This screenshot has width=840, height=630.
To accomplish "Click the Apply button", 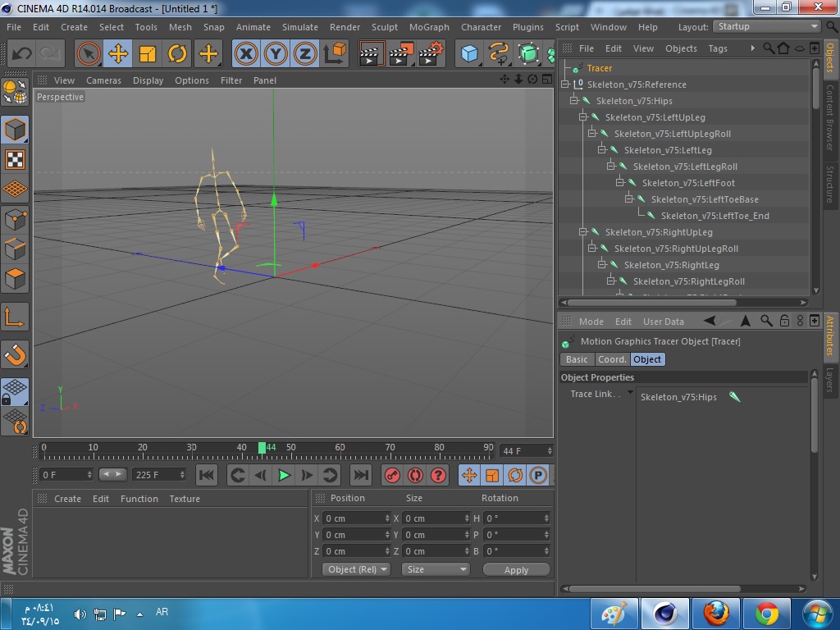I will tap(517, 570).
